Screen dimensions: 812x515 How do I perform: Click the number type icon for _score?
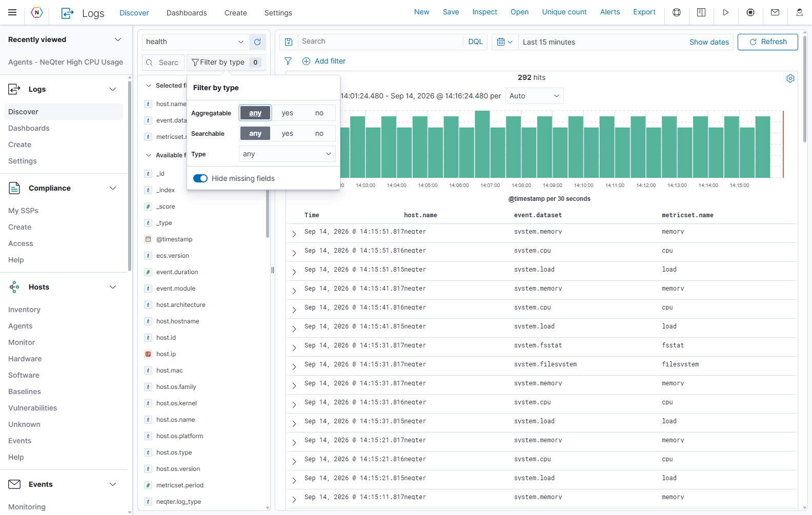point(148,207)
